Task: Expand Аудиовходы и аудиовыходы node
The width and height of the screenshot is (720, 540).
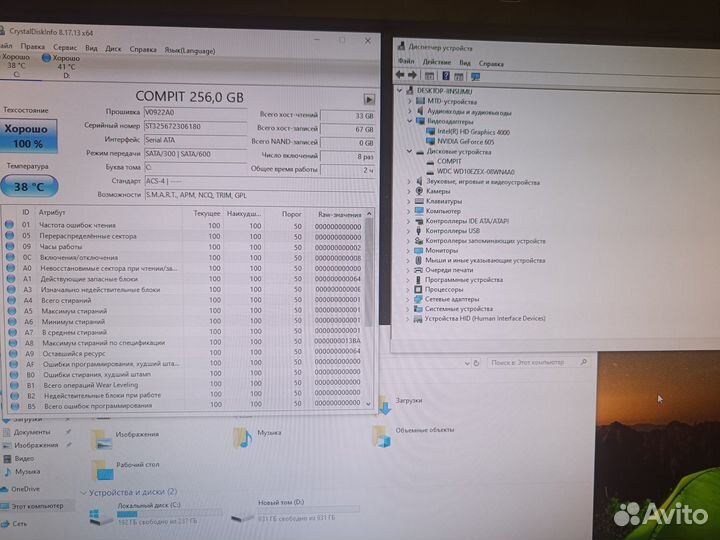Action: [x=410, y=111]
